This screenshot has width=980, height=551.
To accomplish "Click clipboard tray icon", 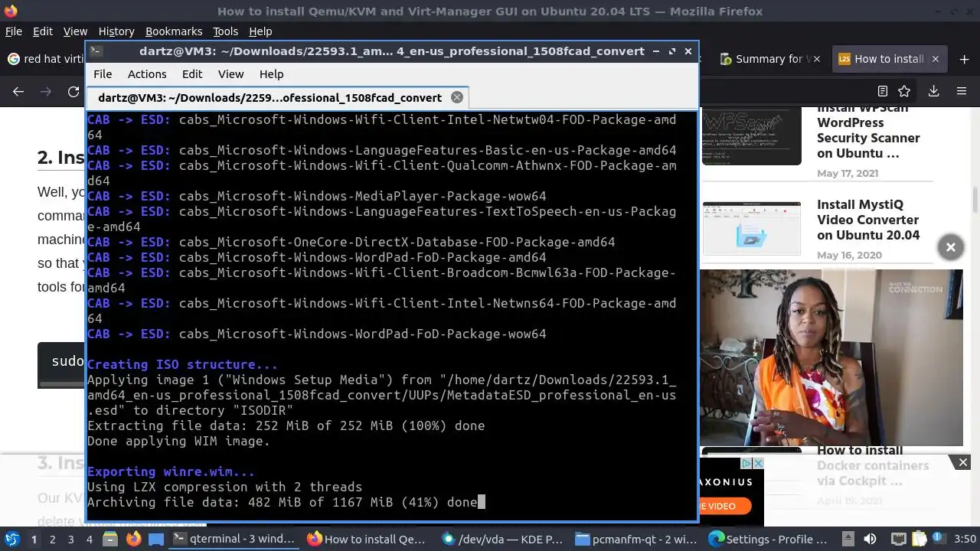I will 920,539.
